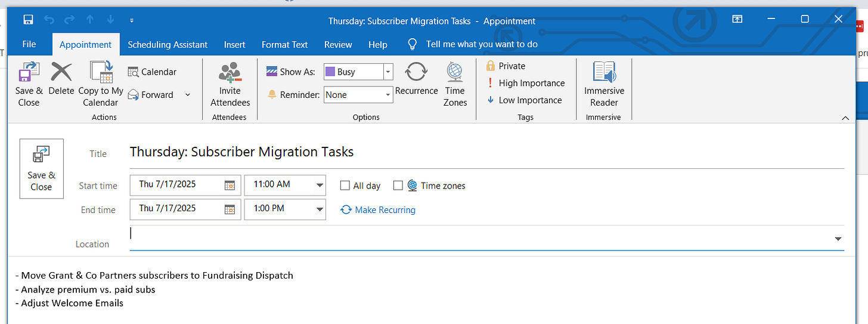The width and height of the screenshot is (868, 324).
Task: Open the Format Text tab
Action: (284, 44)
